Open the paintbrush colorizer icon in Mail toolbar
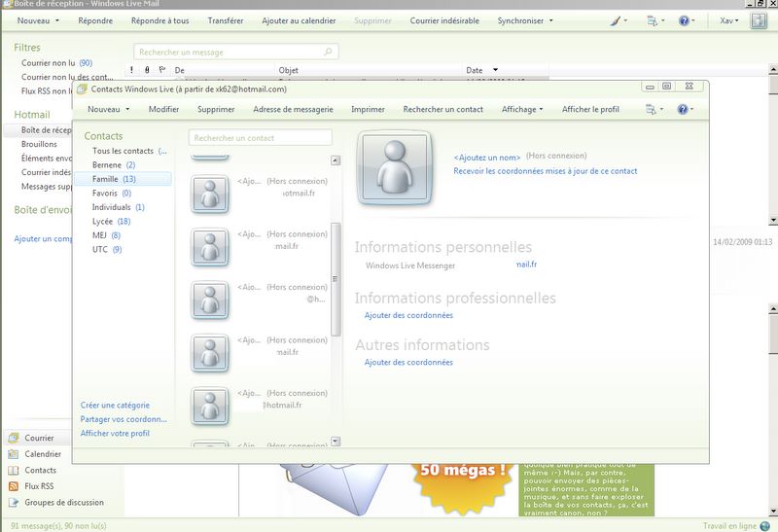The image size is (778, 532). point(616,20)
